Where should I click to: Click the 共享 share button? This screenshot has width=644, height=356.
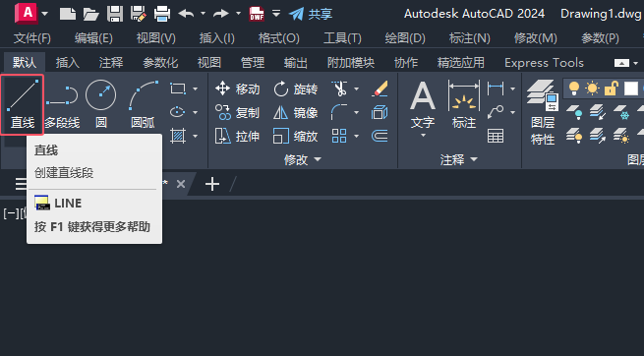click(311, 14)
